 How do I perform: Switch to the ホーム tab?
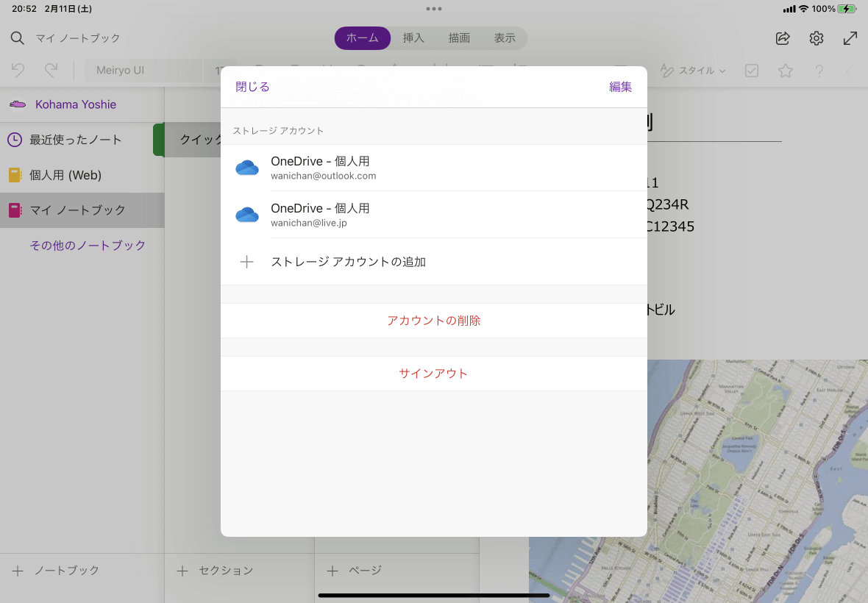363,38
